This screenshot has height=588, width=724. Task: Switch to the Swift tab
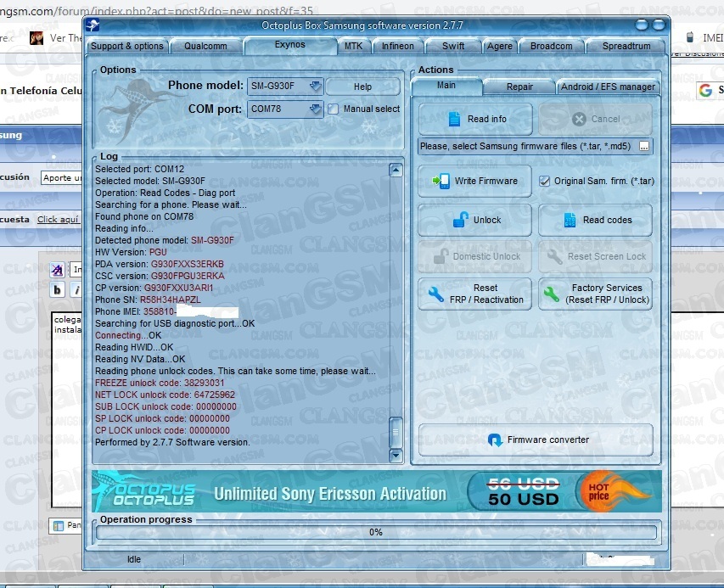click(x=453, y=46)
